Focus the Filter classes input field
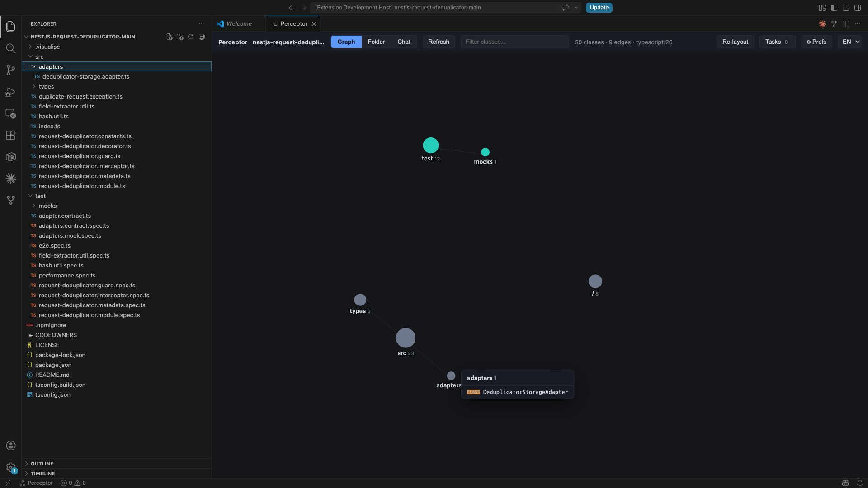868x488 pixels. click(x=514, y=42)
